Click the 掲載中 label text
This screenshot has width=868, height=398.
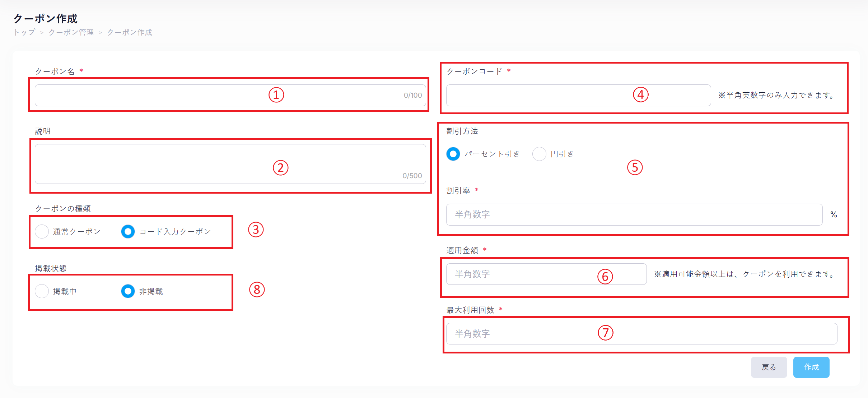[x=65, y=291]
